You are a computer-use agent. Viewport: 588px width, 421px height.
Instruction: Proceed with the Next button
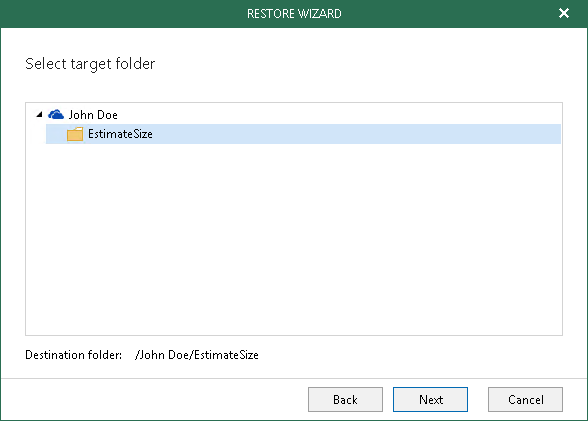pyautogui.click(x=430, y=400)
